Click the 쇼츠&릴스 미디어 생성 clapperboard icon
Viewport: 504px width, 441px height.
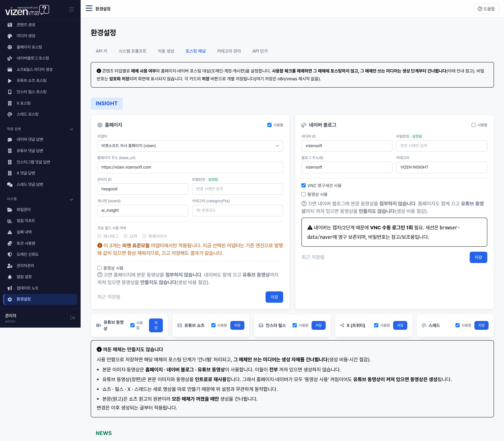10,69
